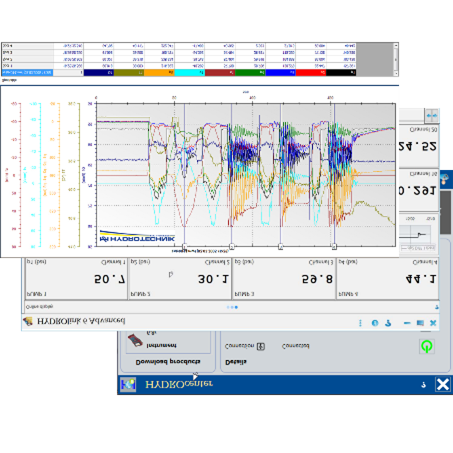The image size is (453, 453).
Task: Click the data table scrollbar bottom arrow
Action: tap(396, 73)
